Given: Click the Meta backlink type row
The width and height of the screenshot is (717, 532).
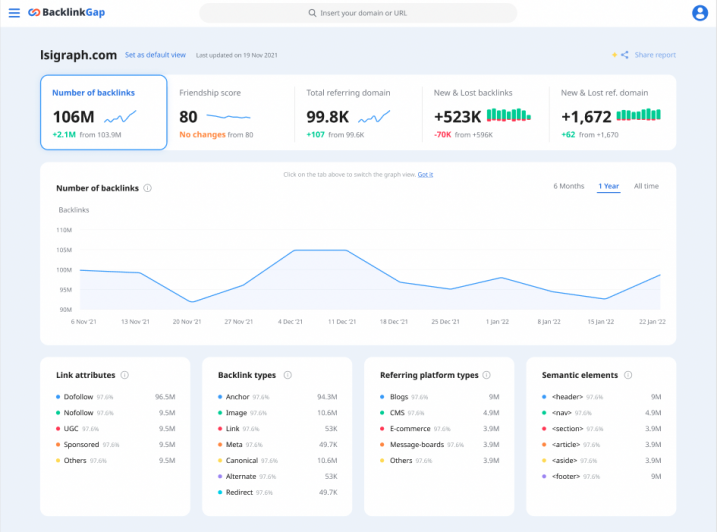Looking at the screenshot, I should (x=278, y=445).
